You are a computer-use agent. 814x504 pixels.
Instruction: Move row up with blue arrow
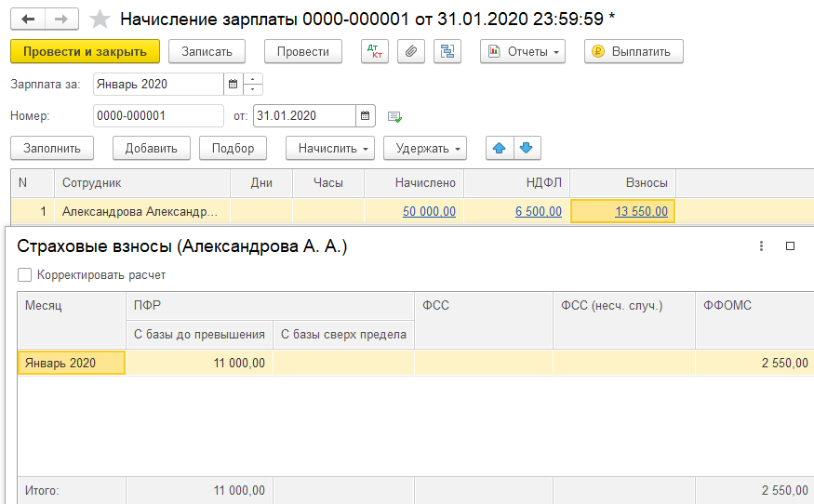[x=500, y=148]
